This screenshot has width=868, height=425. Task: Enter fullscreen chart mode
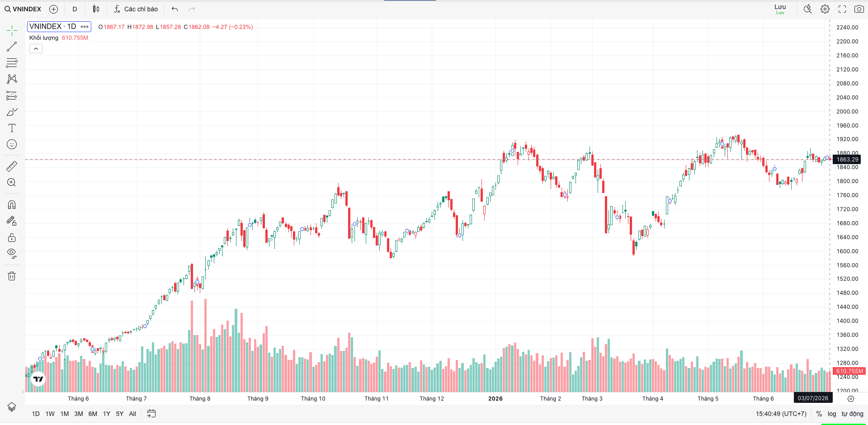pos(842,9)
